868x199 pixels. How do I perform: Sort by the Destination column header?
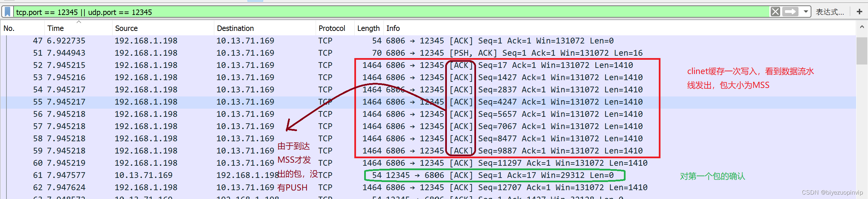point(265,28)
